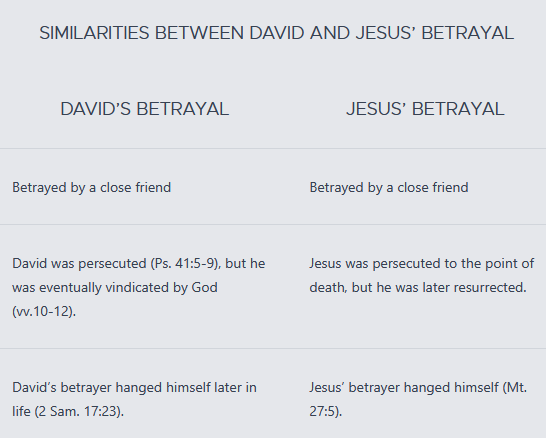Click the word 'JESUS'' in the right column header
Screen dimensions: 546x438
[376, 109]
